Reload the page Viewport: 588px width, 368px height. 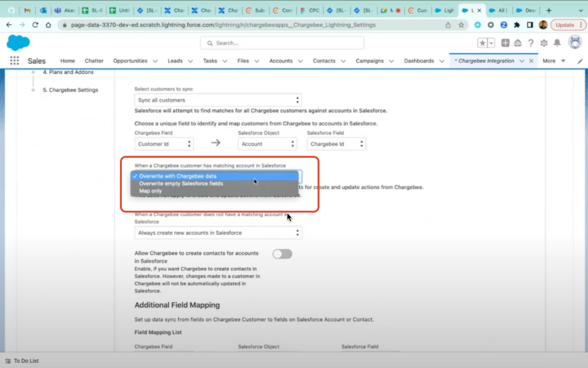[35, 25]
